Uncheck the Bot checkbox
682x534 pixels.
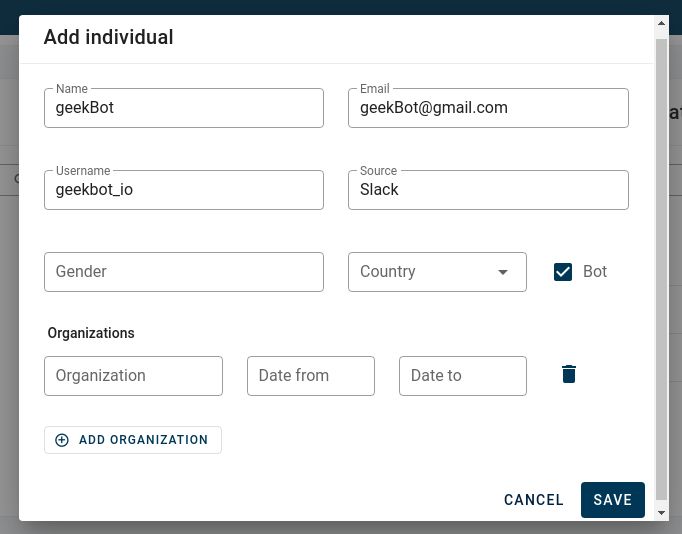[x=563, y=272]
